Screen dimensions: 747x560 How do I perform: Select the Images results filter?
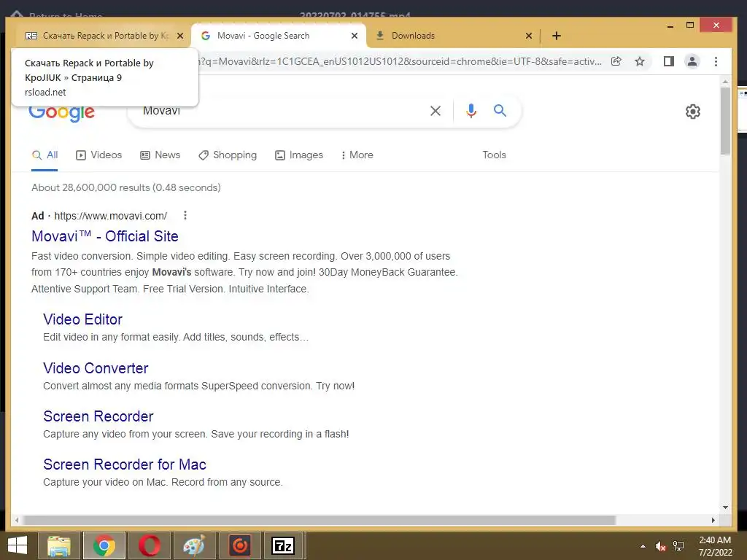coord(299,155)
